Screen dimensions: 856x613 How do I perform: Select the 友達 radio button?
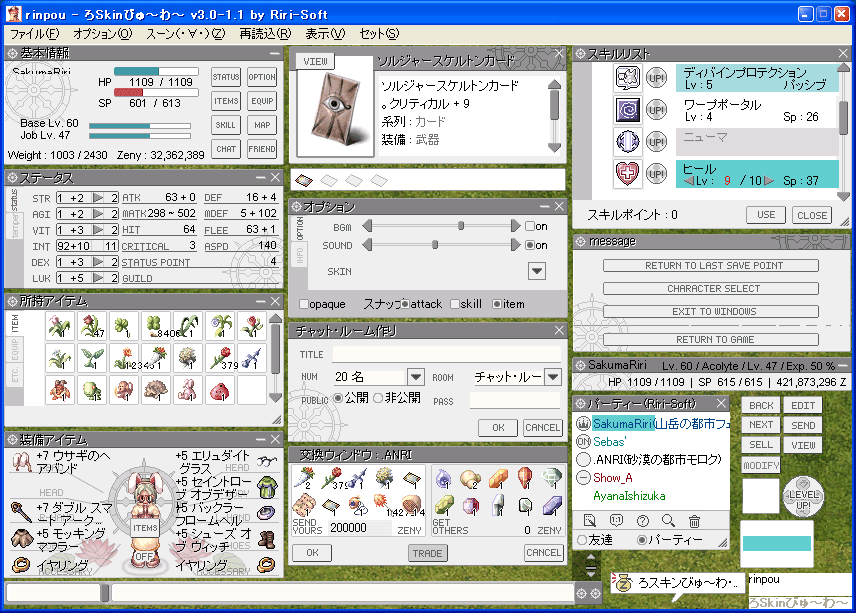click(x=582, y=540)
